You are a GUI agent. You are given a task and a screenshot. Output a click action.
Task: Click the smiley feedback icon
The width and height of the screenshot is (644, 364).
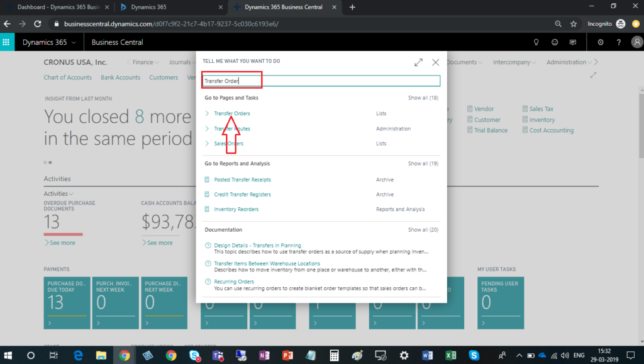(555, 42)
